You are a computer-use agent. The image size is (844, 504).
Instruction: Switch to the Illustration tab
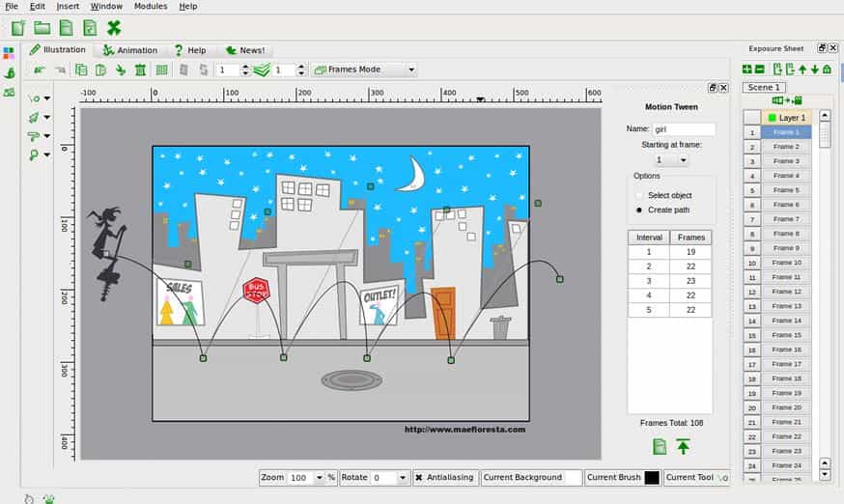pyautogui.click(x=58, y=50)
